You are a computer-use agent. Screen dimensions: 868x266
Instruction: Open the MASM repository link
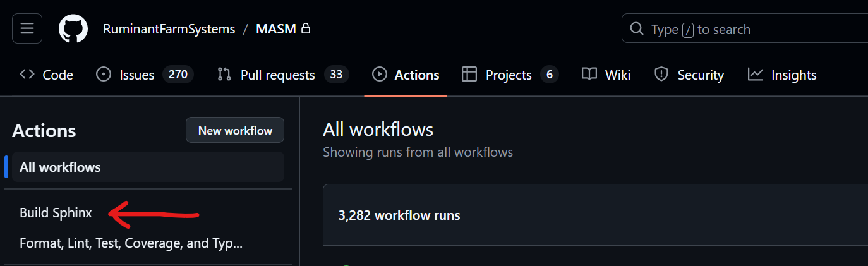click(x=276, y=29)
